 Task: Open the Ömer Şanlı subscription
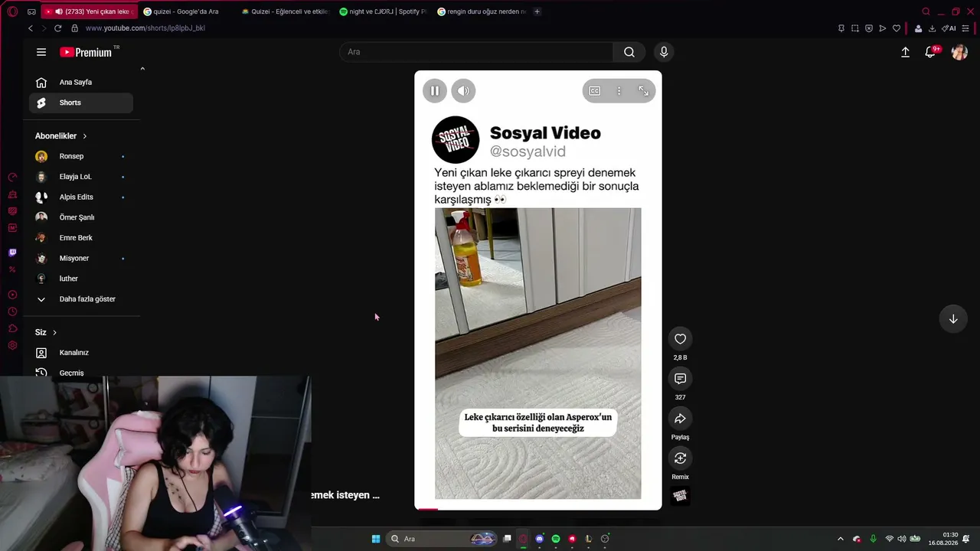81,217
